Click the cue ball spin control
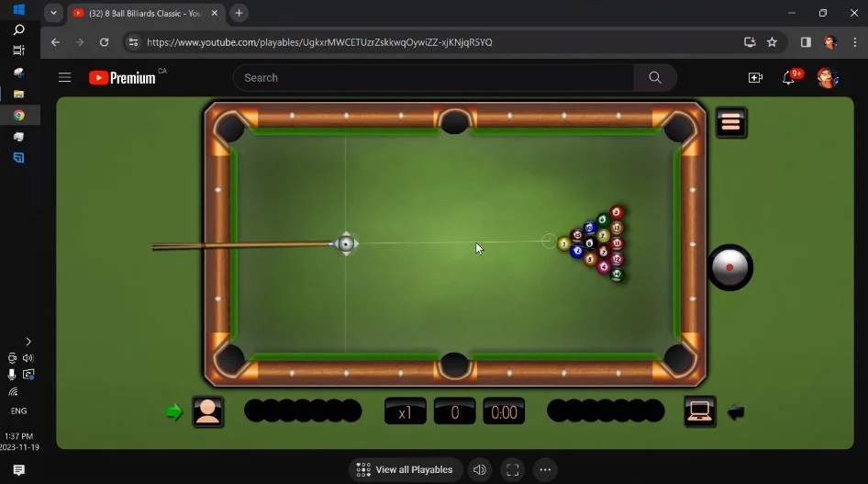 (x=730, y=267)
